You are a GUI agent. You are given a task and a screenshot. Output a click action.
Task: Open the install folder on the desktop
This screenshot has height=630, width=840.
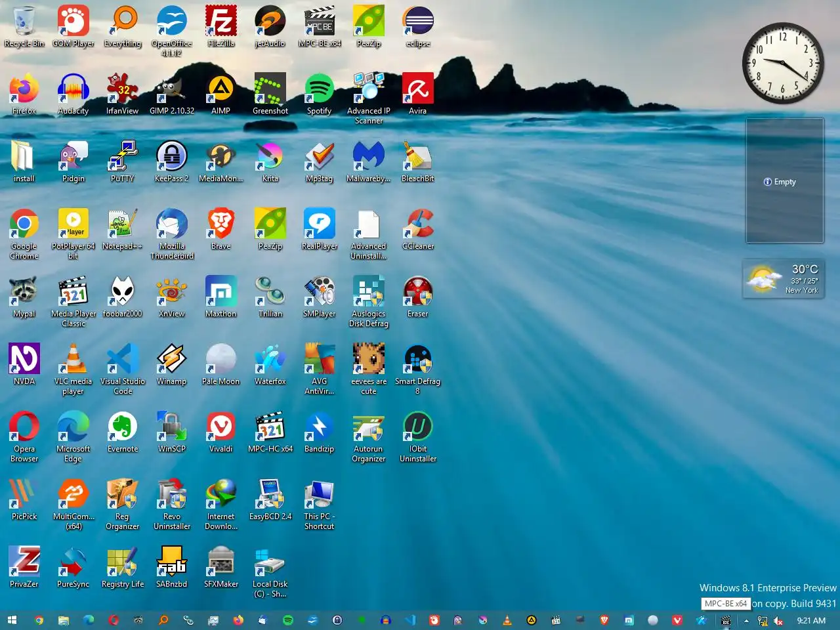[x=24, y=162]
